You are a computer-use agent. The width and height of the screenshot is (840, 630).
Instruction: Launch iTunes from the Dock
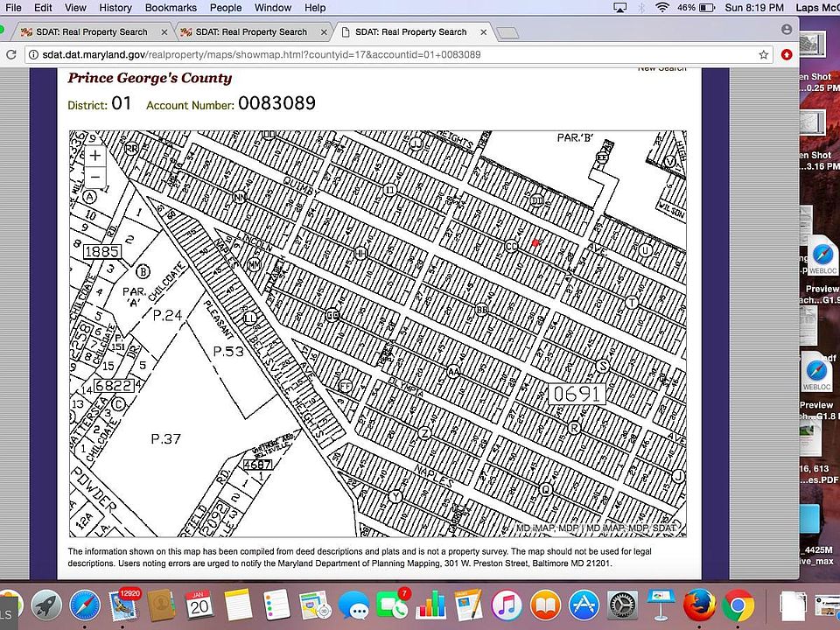tap(506, 603)
